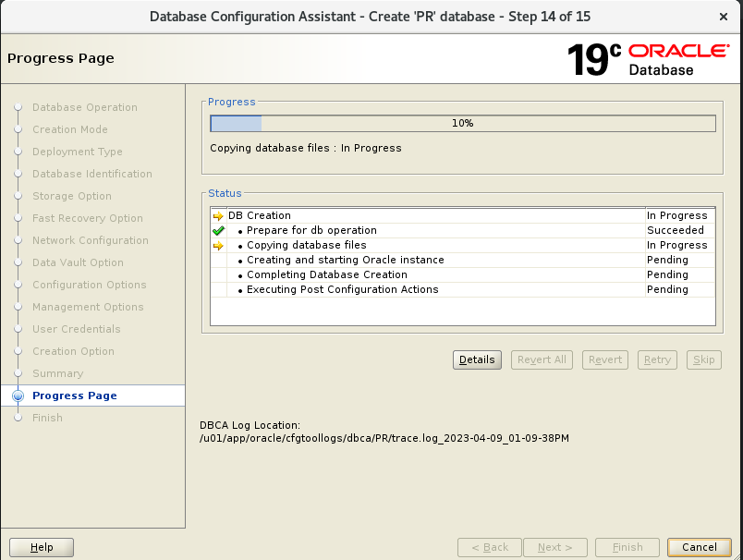This screenshot has width=743, height=560.
Task: Click the Skip button
Action: pyautogui.click(x=703, y=359)
